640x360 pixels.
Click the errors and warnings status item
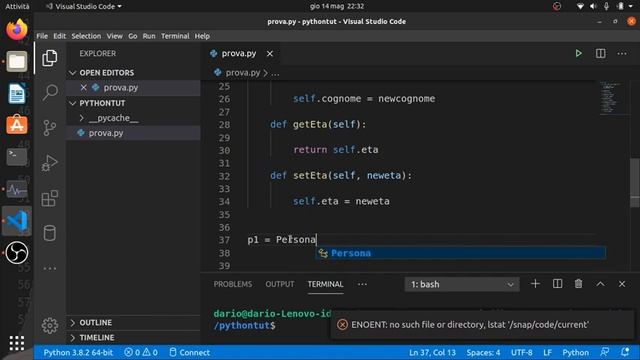pos(141,352)
